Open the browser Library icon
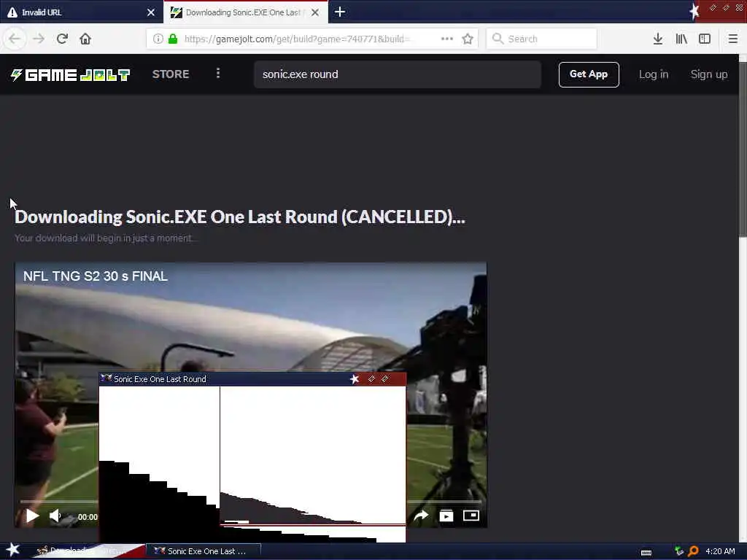The width and height of the screenshot is (747, 560). 681,39
